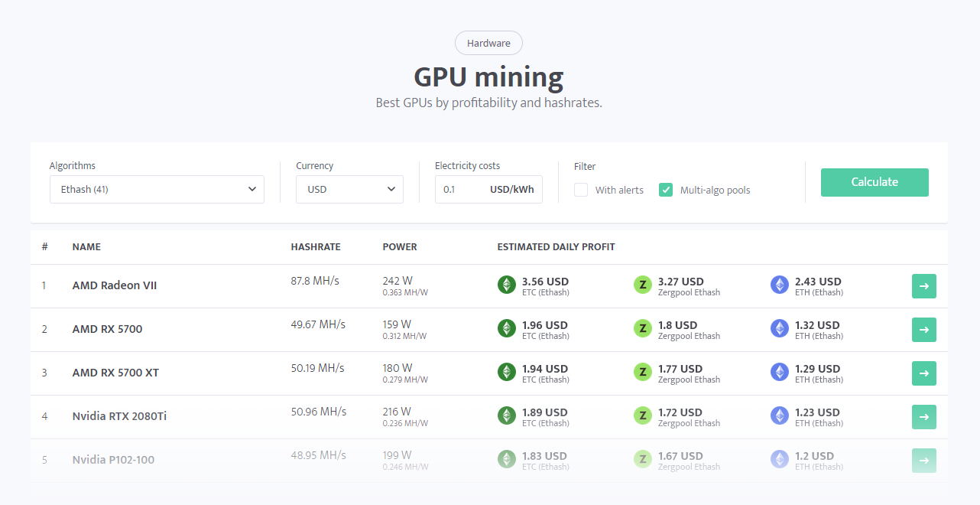Open details arrow for AMD RX 5700

click(924, 330)
